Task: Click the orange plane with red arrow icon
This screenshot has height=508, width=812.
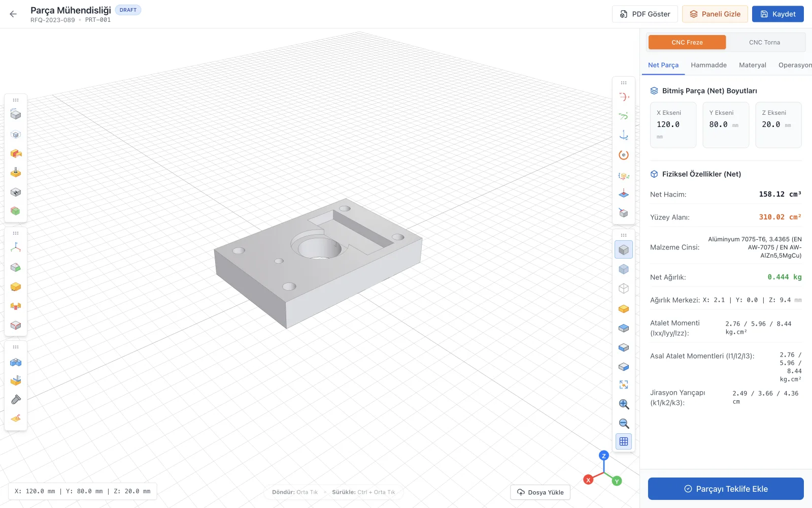Action: click(x=16, y=418)
